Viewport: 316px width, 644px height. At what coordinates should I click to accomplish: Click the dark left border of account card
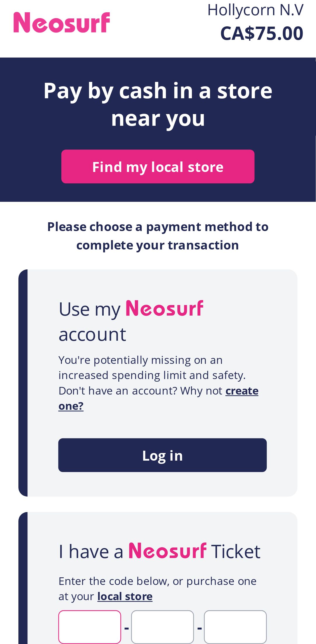[23, 383]
